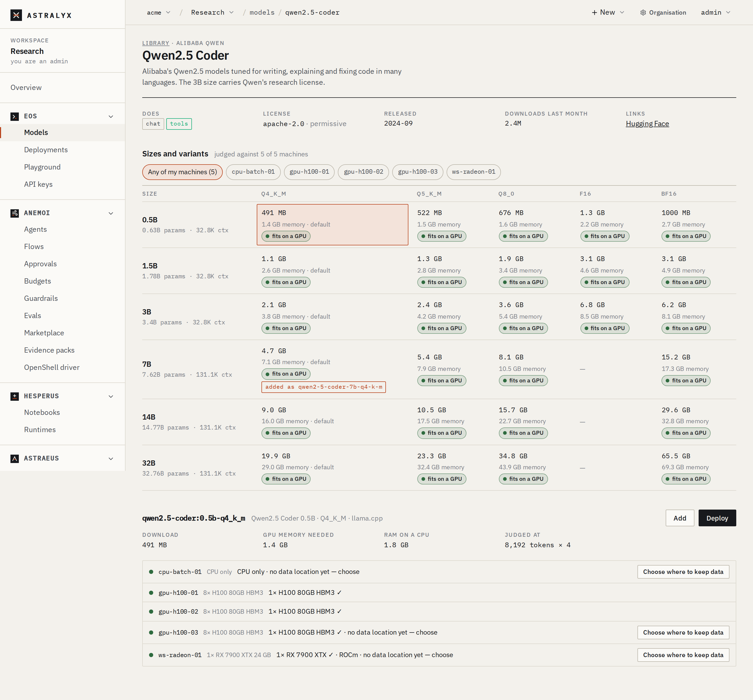This screenshot has height=700, width=753.
Task: Click the Organisation gear icon
Action: pos(643,13)
